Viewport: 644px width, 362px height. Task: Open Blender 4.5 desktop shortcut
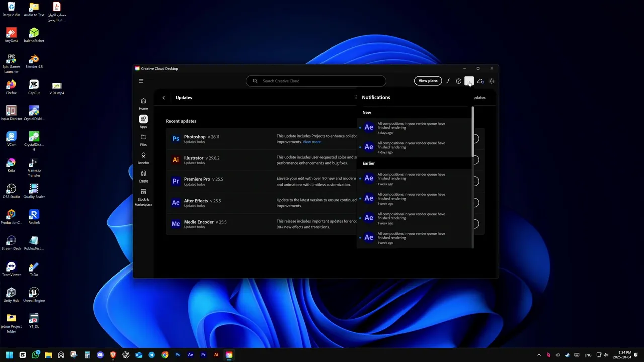[x=34, y=61]
